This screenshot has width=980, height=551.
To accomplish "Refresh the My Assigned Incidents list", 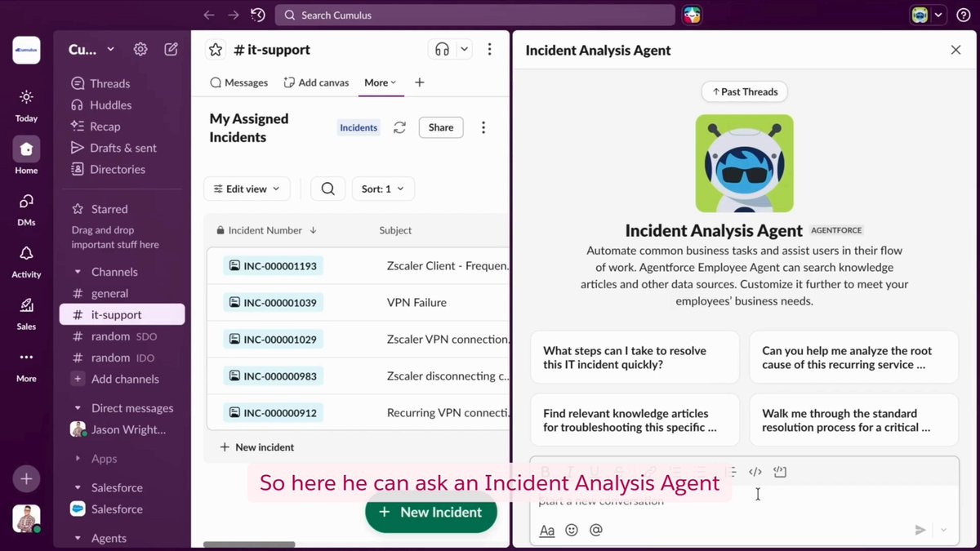I will (399, 127).
